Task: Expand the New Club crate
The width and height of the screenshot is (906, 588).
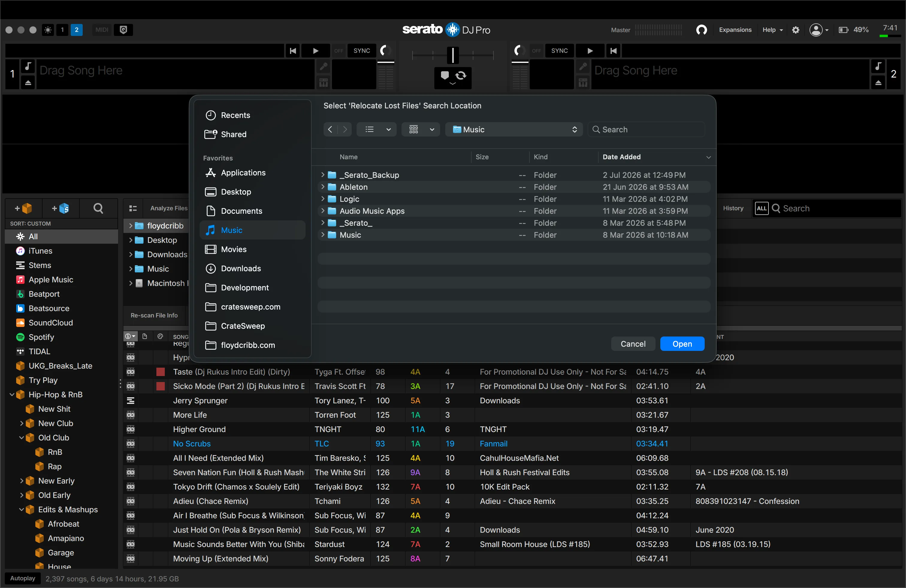Action: click(22, 423)
